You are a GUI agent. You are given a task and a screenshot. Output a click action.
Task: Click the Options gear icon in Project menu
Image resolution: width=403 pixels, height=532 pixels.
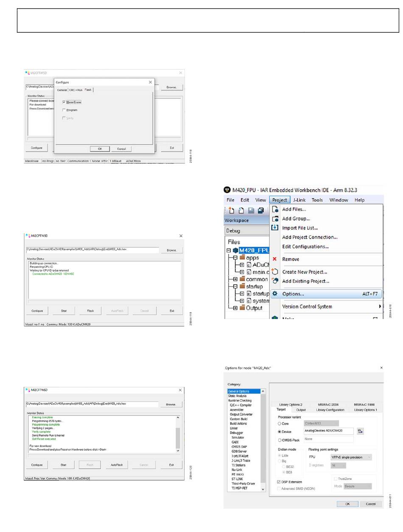[275, 294]
